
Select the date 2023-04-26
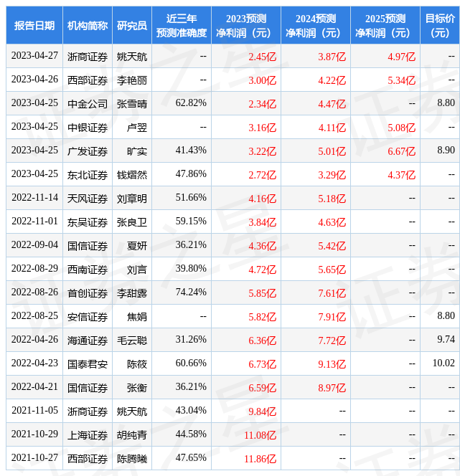coord(34,80)
